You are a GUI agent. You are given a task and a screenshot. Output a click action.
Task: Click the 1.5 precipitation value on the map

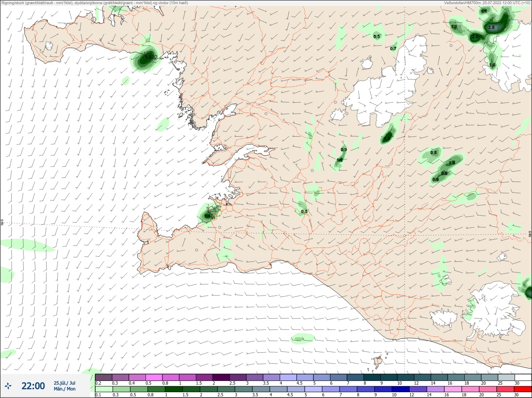point(387,138)
